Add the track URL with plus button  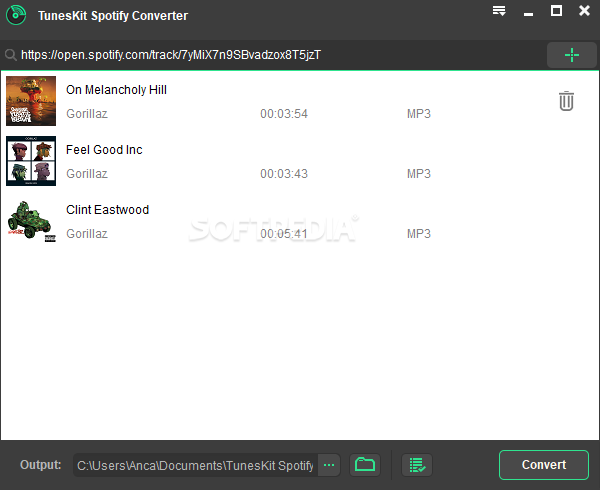(x=572, y=55)
